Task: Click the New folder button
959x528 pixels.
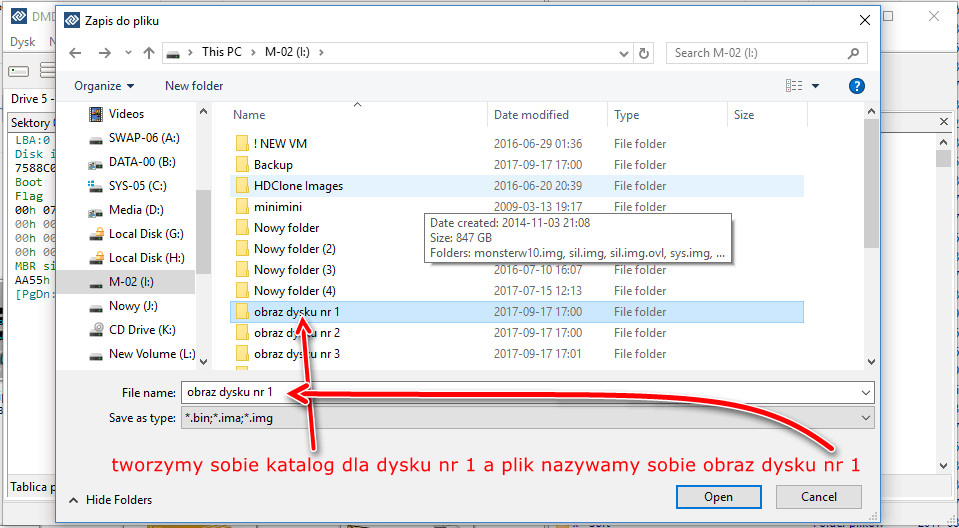Action: (194, 86)
